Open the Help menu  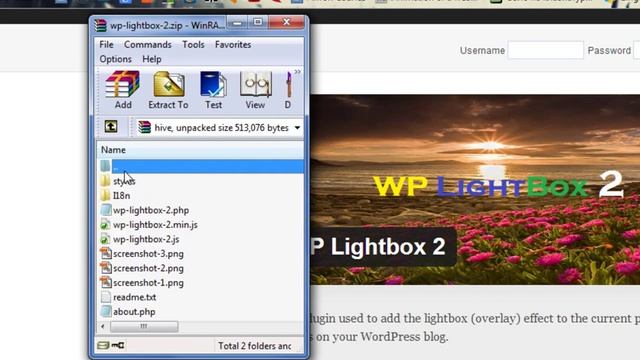[x=152, y=59]
